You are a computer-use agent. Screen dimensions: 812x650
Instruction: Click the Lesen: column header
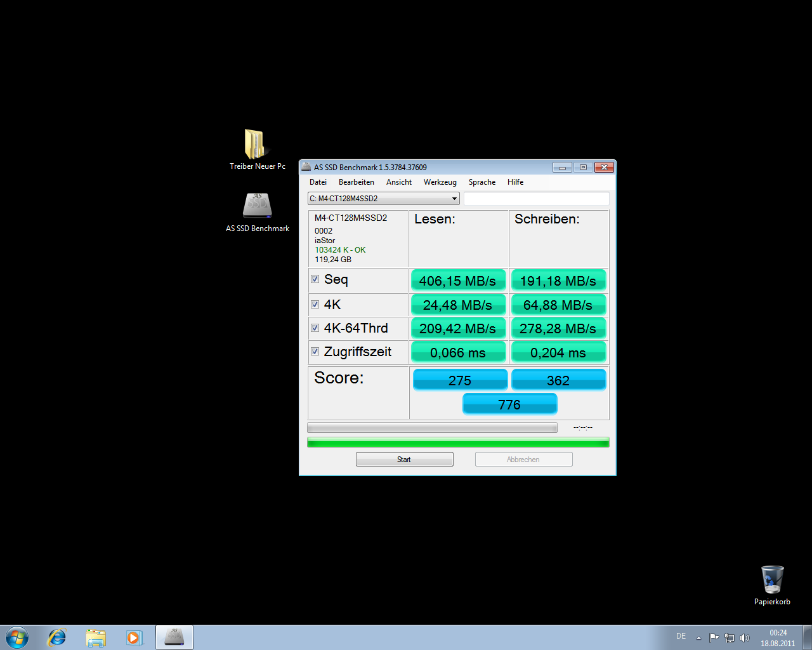pyautogui.click(x=435, y=219)
